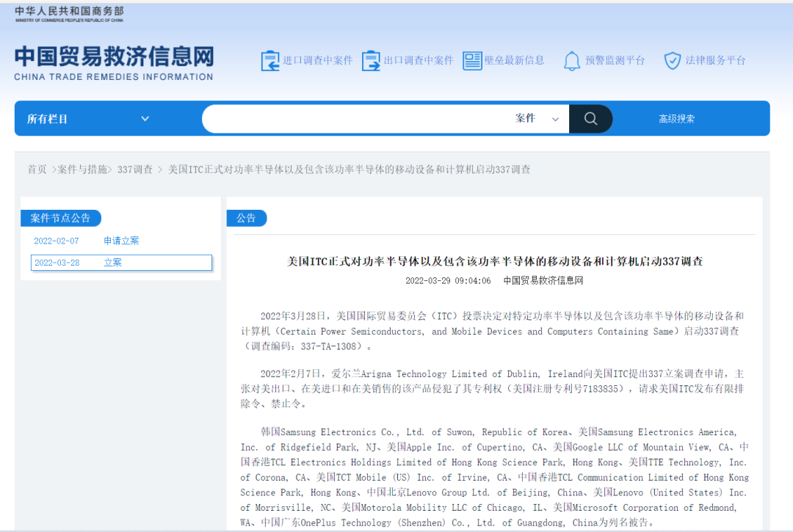Click the chevron next to 所有栏目
This screenshot has width=793, height=532.
(145, 119)
